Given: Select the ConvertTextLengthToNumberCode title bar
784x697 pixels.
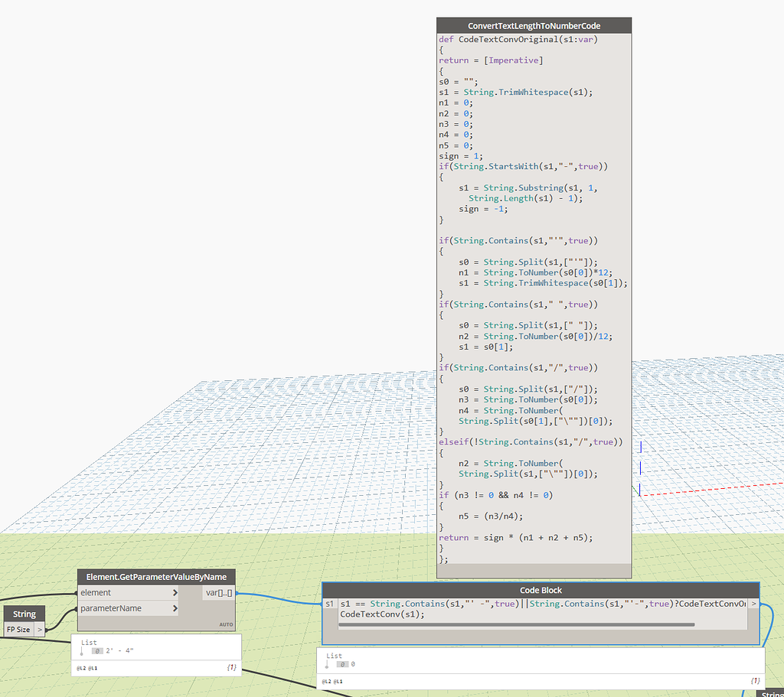Looking at the screenshot, I should coord(533,24).
